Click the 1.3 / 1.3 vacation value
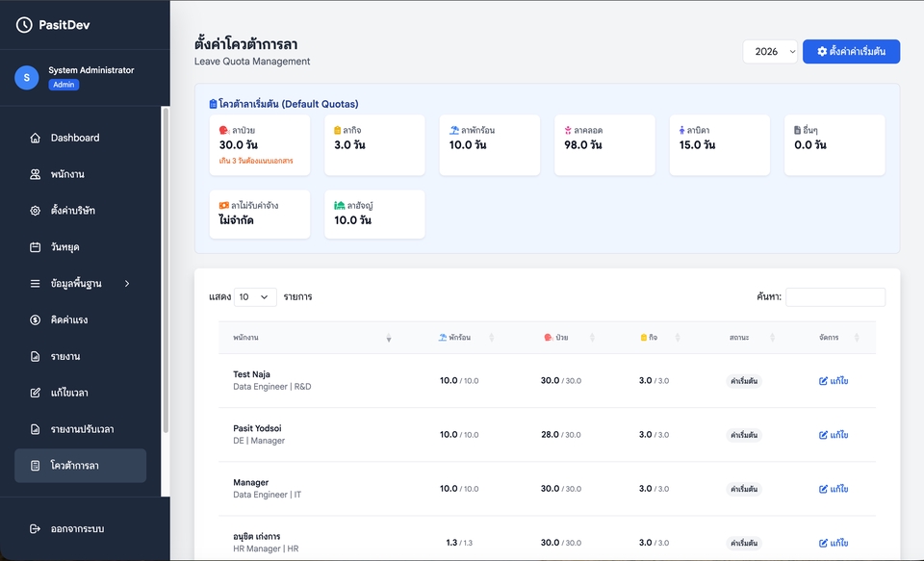The height and width of the screenshot is (561, 924). coord(459,543)
